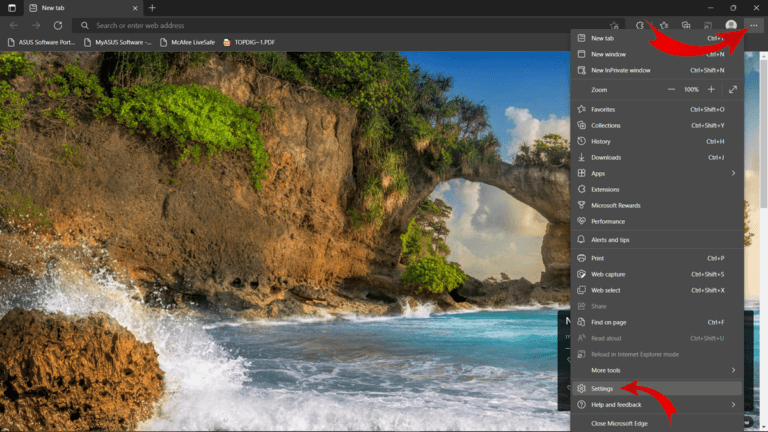This screenshot has height=432, width=768.
Task: Zoom out with the minus button
Action: click(672, 89)
